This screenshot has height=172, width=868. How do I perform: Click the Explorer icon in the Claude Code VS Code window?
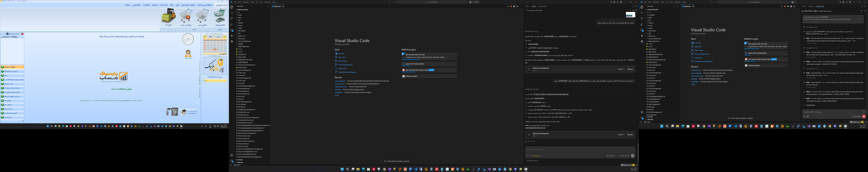pos(642,7)
